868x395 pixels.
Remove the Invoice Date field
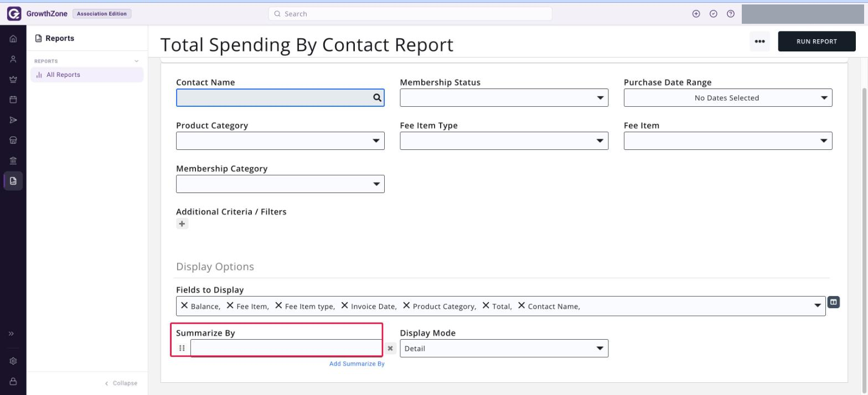344,305
